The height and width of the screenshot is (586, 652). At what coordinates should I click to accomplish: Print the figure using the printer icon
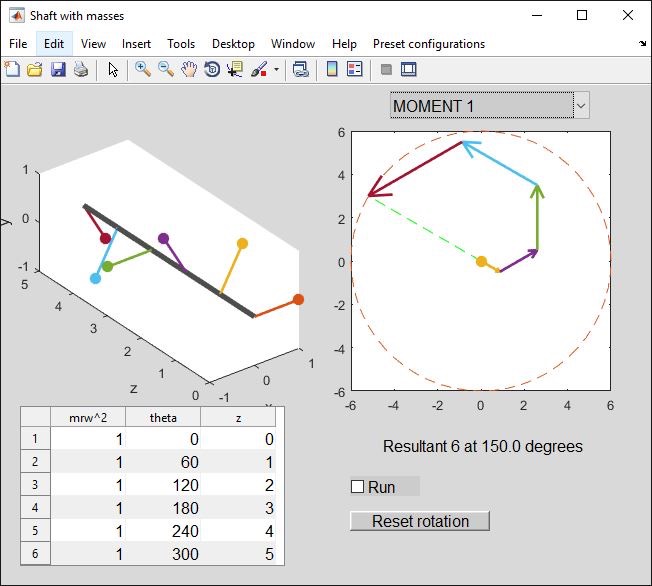click(81, 70)
